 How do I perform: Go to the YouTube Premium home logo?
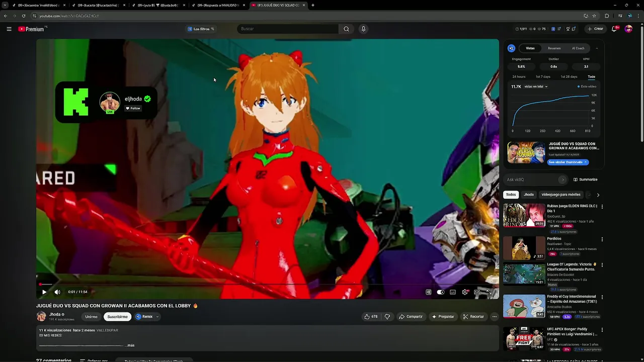[x=31, y=29]
